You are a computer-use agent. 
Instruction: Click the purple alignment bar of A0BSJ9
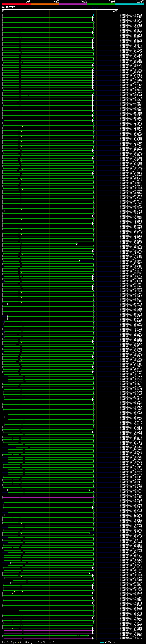click(49, 633)
